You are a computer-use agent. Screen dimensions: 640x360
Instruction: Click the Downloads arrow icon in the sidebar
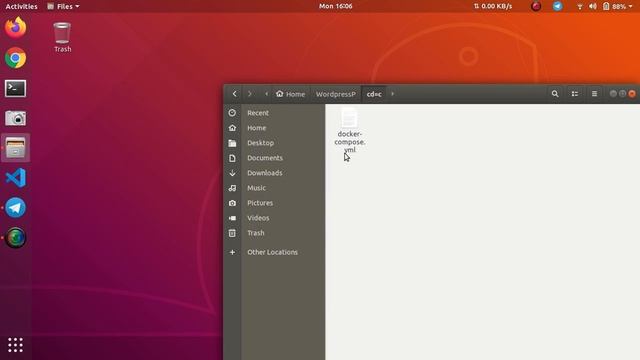coord(232,173)
